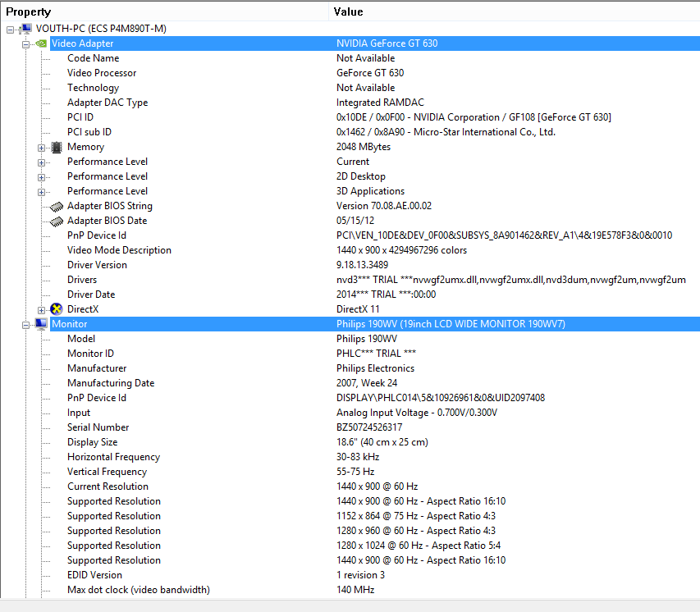Click the chip icon beside Adapter BIOS Date

(x=57, y=221)
